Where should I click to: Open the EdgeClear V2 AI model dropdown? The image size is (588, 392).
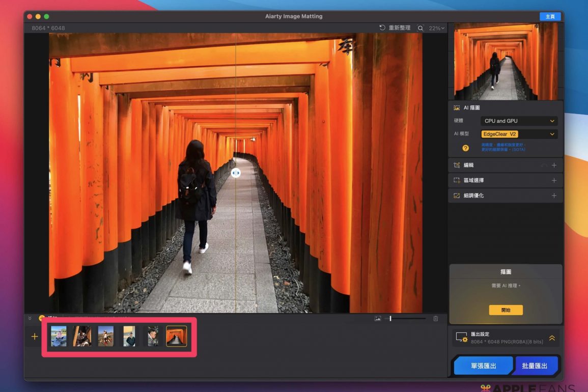click(x=519, y=134)
